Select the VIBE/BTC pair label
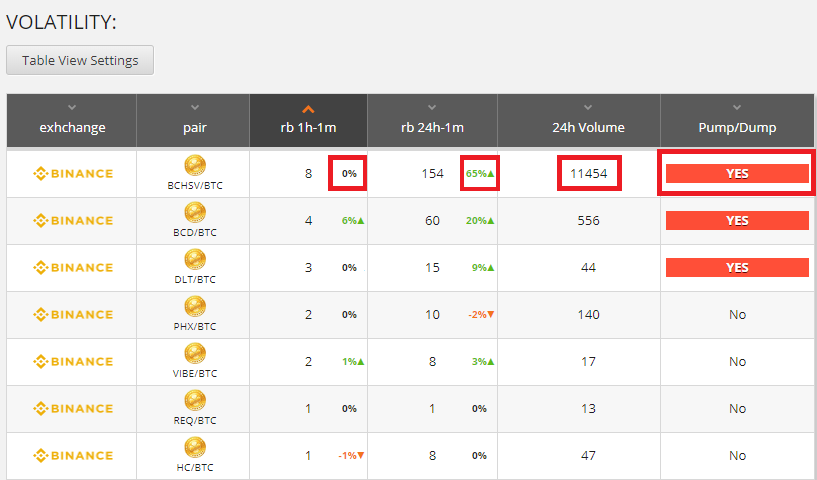 pyautogui.click(x=195, y=373)
